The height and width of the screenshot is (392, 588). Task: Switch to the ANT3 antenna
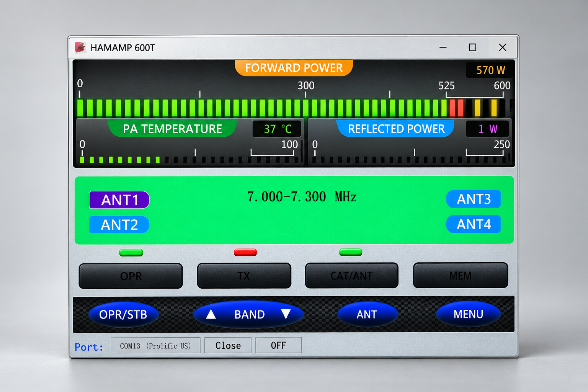click(x=474, y=199)
